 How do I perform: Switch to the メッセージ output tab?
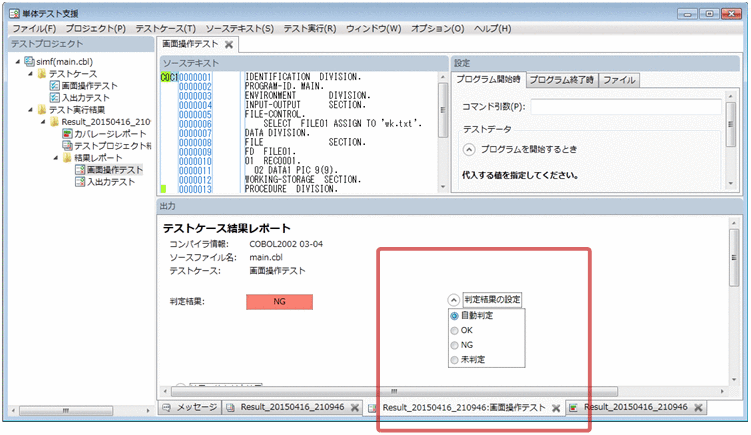click(x=190, y=407)
